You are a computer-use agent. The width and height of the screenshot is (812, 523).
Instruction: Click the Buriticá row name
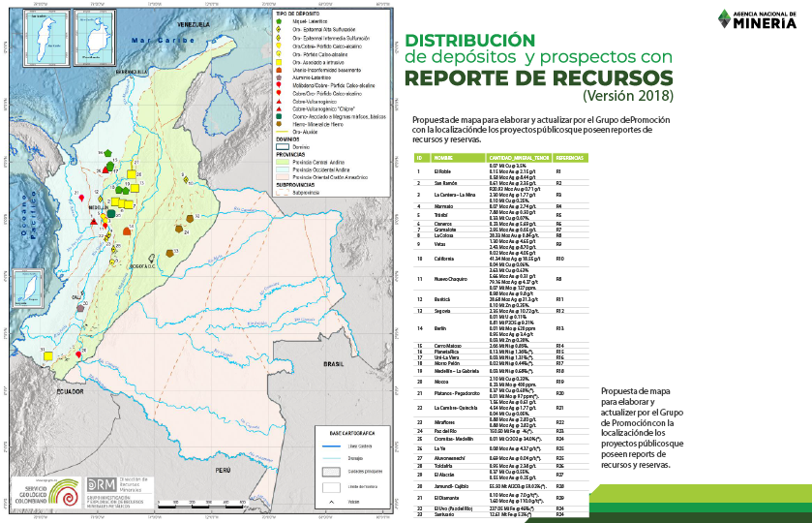click(442, 299)
